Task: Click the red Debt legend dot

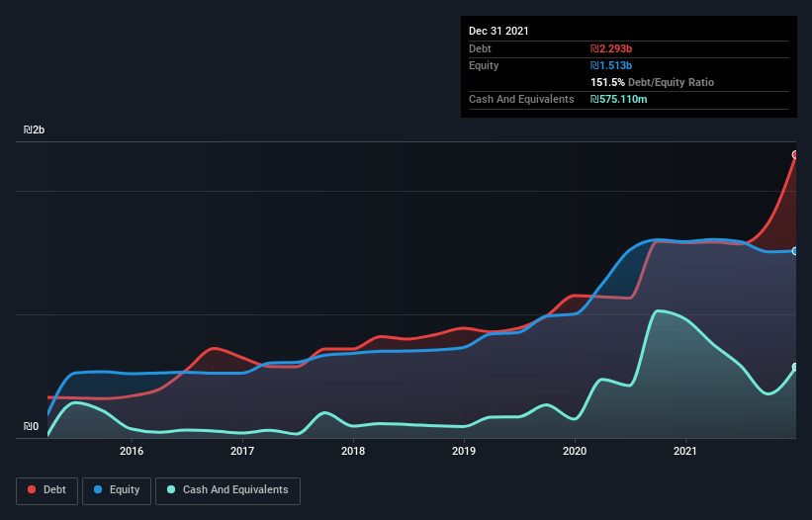Action: tap(32, 489)
